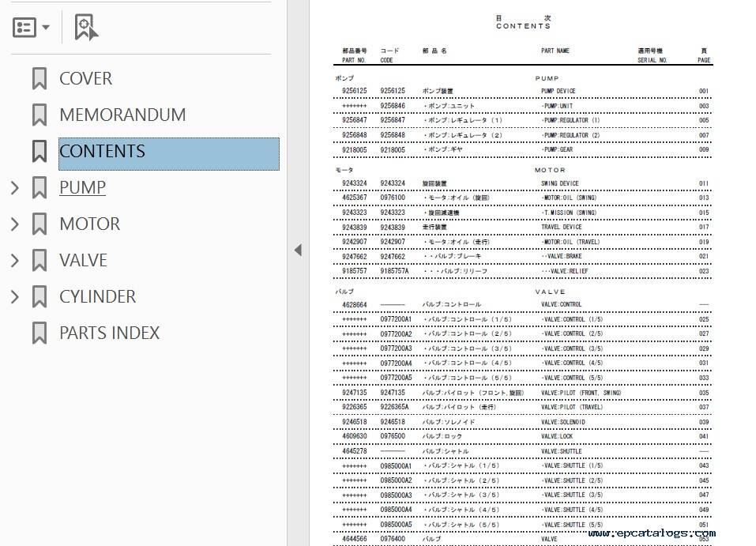Image resolution: width=756 pixels, height=546 pixels.
Task: Click the MOTOR section heading in contents
Action: pyautogui.click(x=550, y=170)
